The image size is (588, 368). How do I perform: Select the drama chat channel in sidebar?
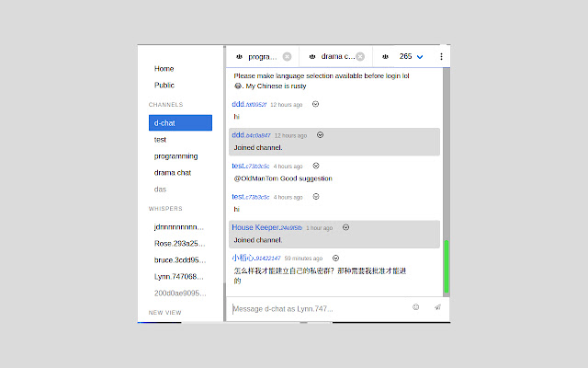[173, 173]
